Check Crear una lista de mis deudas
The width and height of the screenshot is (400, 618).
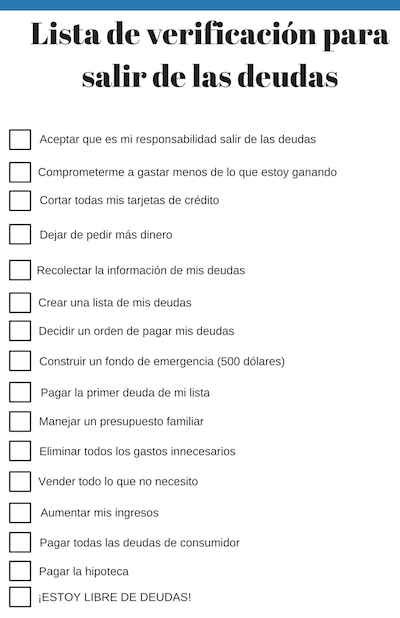pos(20,303)
